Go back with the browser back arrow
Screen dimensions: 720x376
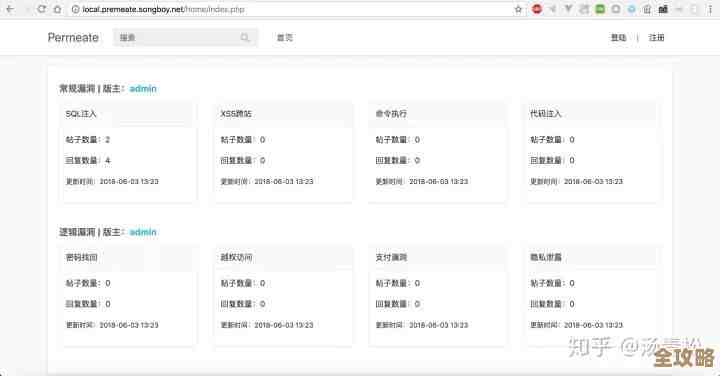coord(10,9)
